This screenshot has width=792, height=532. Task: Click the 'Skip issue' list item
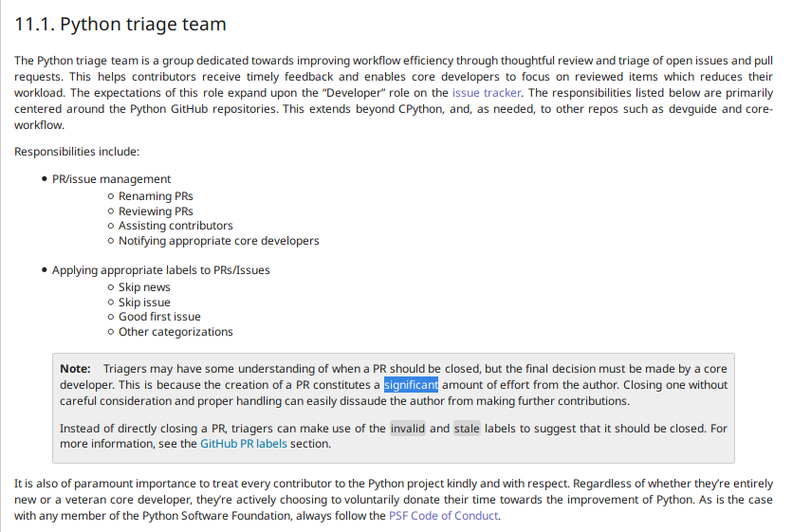[x=144, y=303]
